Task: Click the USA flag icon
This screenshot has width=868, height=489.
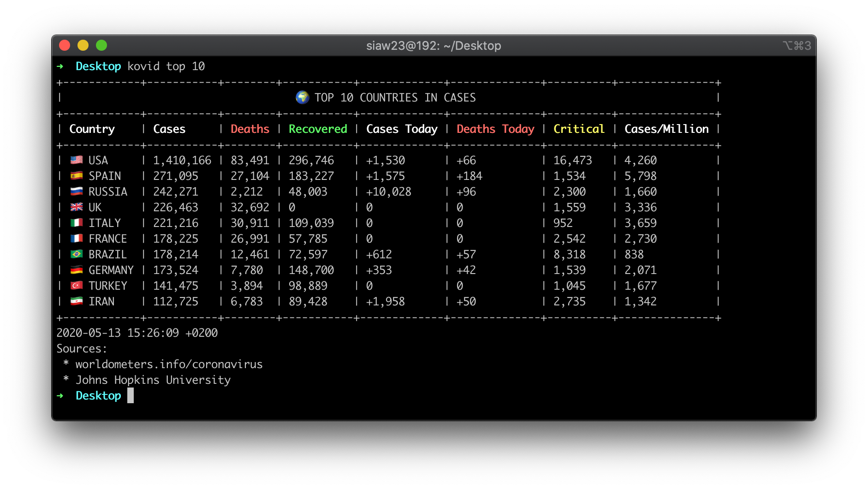Action: pyautogui.click(x=77, y=160)
